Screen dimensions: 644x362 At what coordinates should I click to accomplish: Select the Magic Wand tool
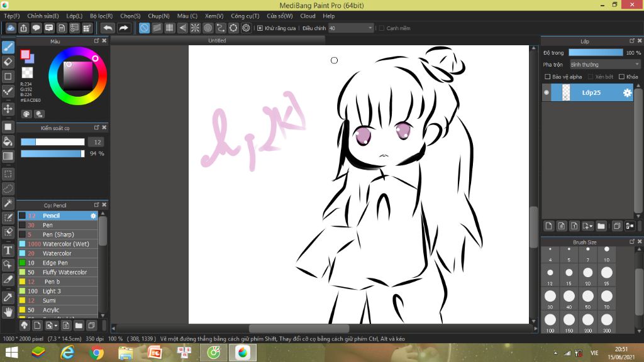pos(8,203)
